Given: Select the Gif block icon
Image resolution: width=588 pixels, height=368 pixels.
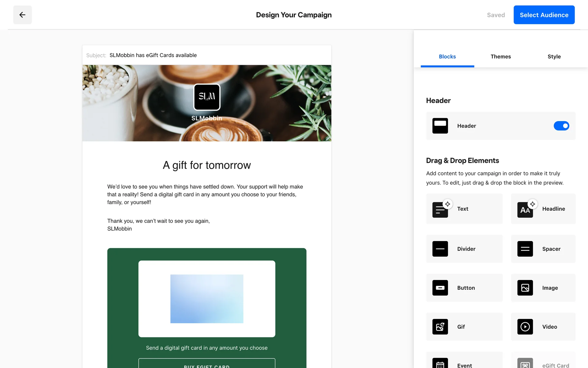Looking at the screenshot, I should pyautogui.click(x=440, y=327).
